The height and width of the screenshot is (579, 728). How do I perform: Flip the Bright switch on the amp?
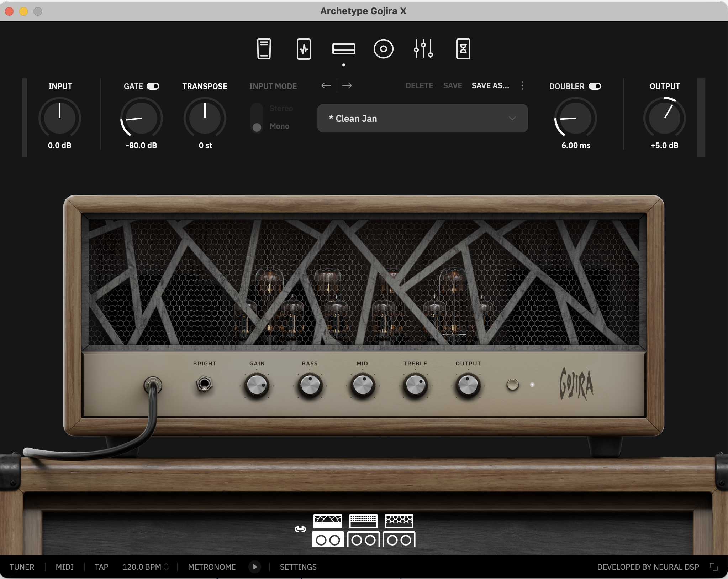(204, 384)
